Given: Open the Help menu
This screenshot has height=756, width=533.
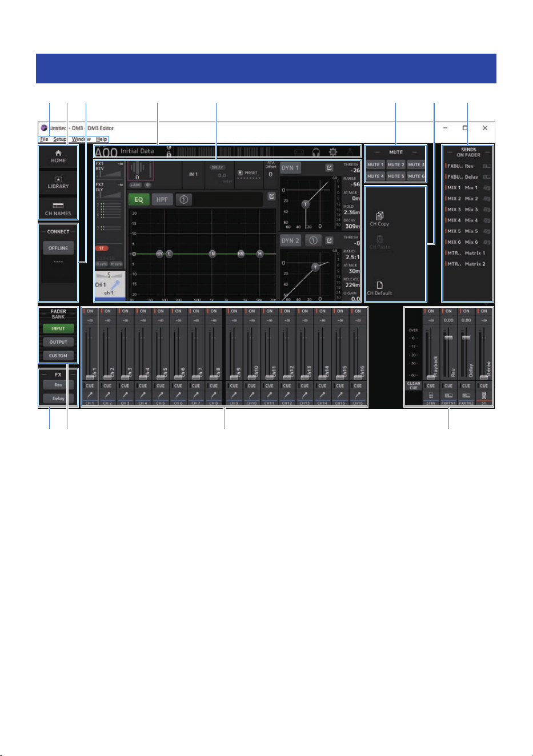Looking at the screenshot, I should coord(102,139).
